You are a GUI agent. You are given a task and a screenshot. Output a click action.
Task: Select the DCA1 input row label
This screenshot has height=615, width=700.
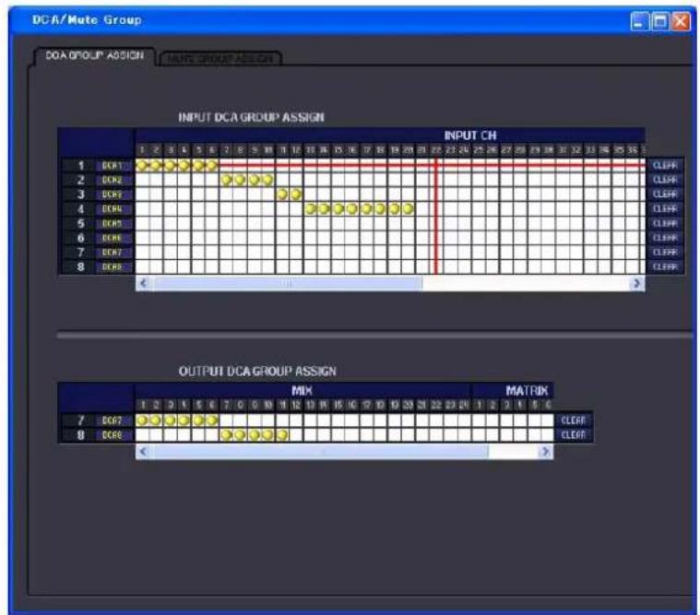tap(113, 166)
